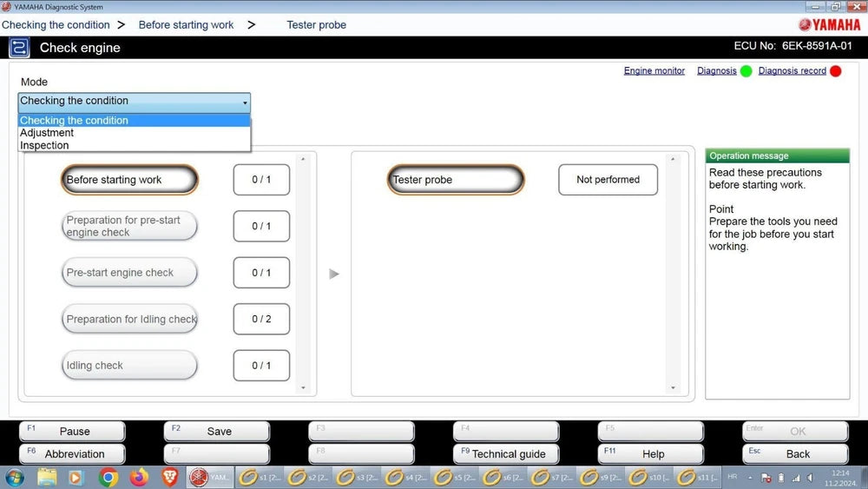
Task: Click the 0 / 1 counter beside Pre-start engine check
Action: (261, 273)
